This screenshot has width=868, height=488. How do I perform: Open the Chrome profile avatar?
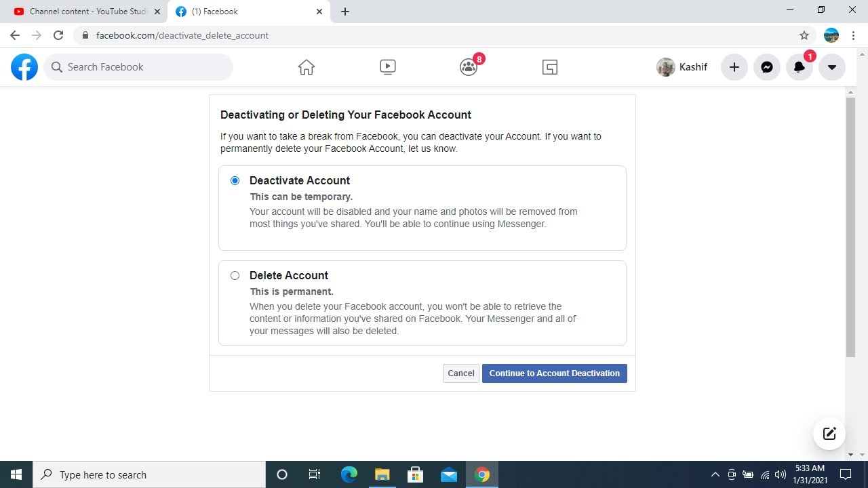pos(831,35)
